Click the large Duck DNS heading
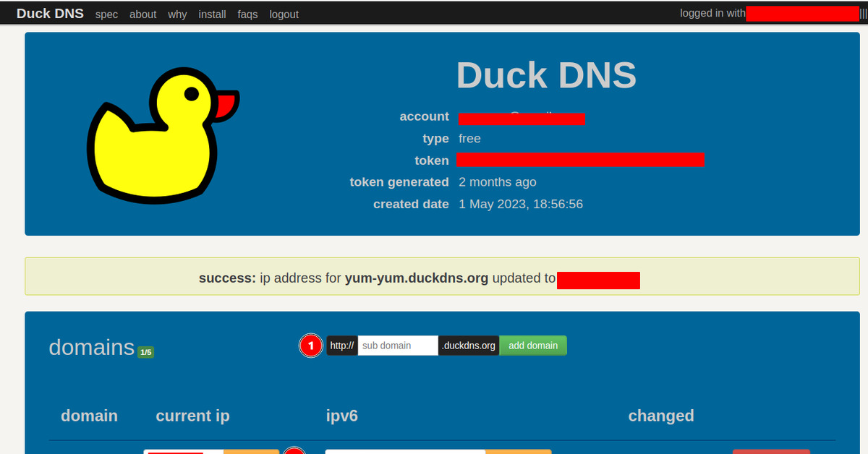 (x=546, y=74)
